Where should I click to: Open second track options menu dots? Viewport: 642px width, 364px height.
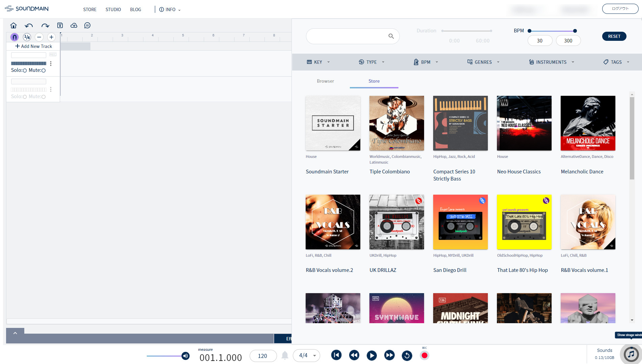[x=51, y=89]
